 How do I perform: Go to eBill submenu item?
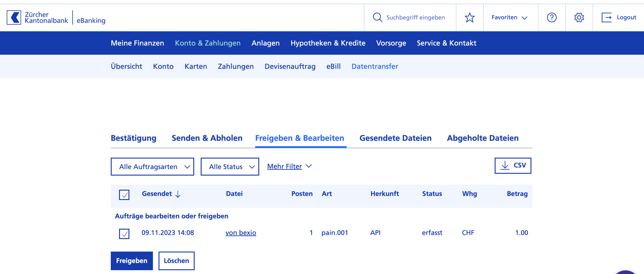[x=333, y=66]
